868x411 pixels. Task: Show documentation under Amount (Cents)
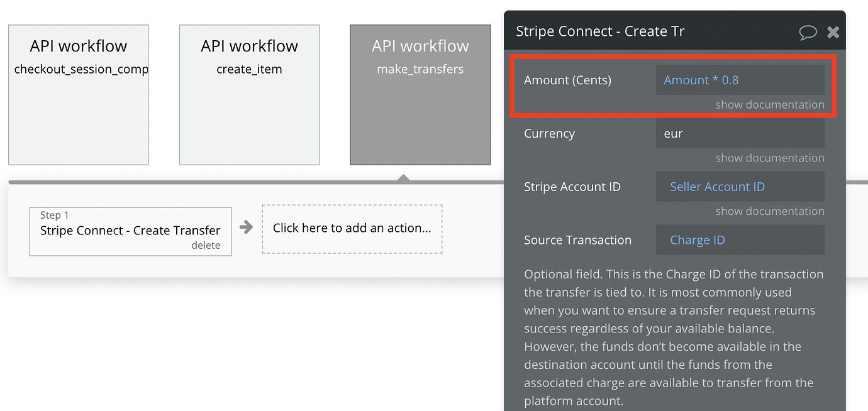769,105
